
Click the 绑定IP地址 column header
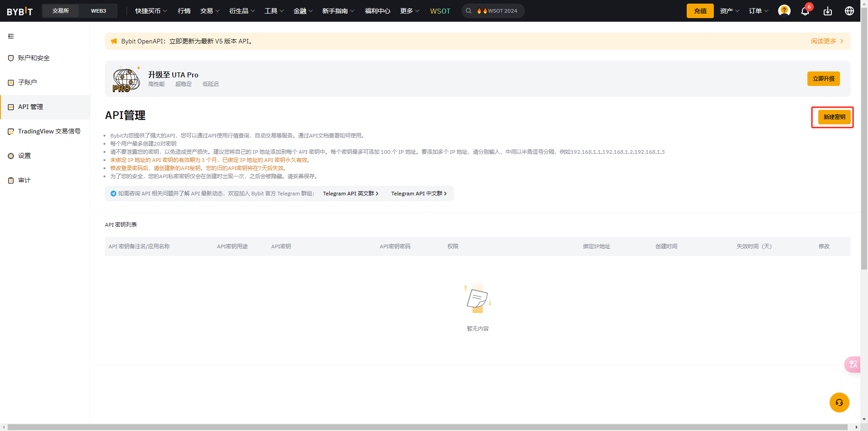click(597, 246)
